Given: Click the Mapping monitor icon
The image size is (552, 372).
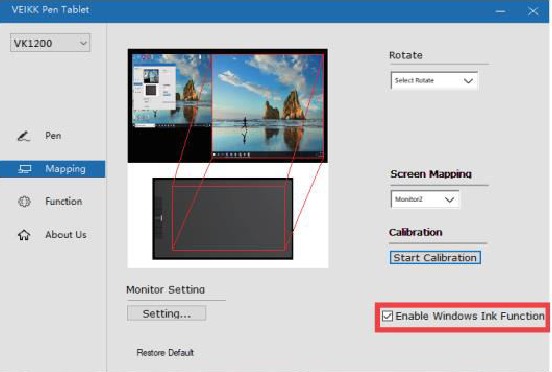Looking at the screenshot, I should (x=24, y=169).
